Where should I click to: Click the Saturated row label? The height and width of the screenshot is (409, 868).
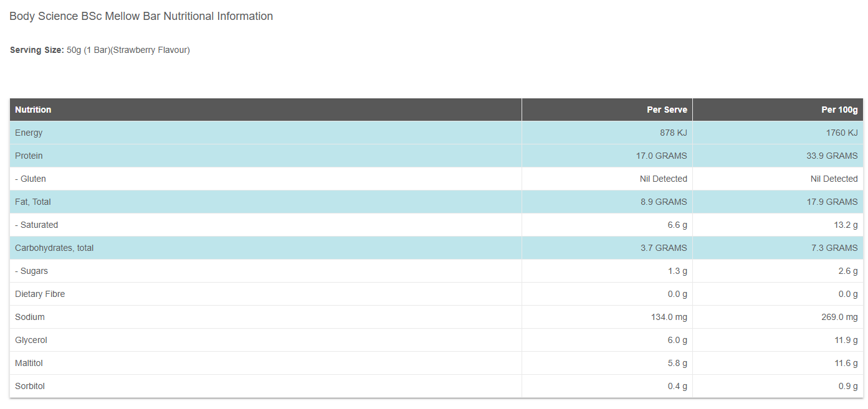pyautogui.click(x=37, y=225)
